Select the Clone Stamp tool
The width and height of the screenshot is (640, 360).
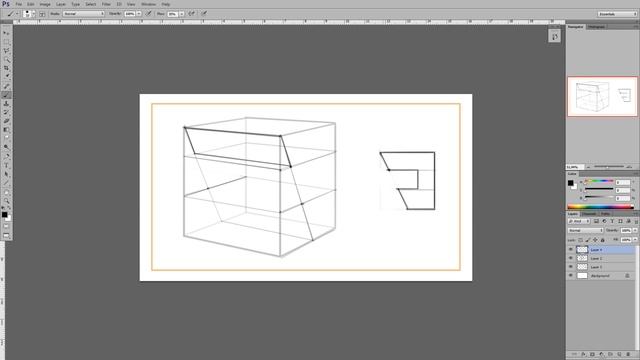click(x=6, y=104)
